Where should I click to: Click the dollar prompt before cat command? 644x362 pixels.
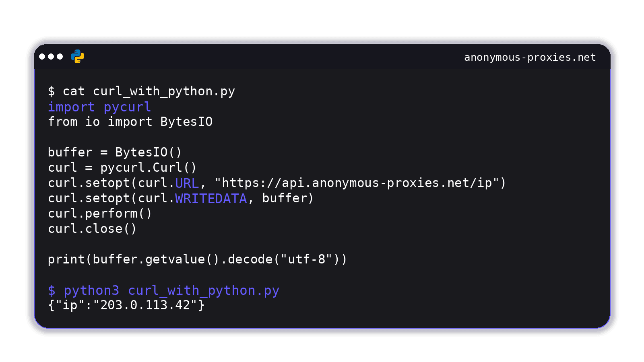point(51,91)
